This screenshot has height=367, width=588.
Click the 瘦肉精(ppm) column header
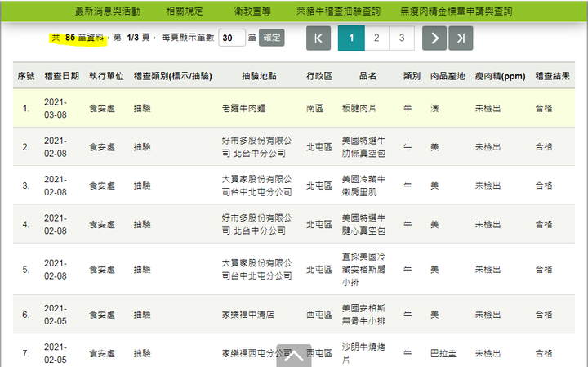point(500,76)
